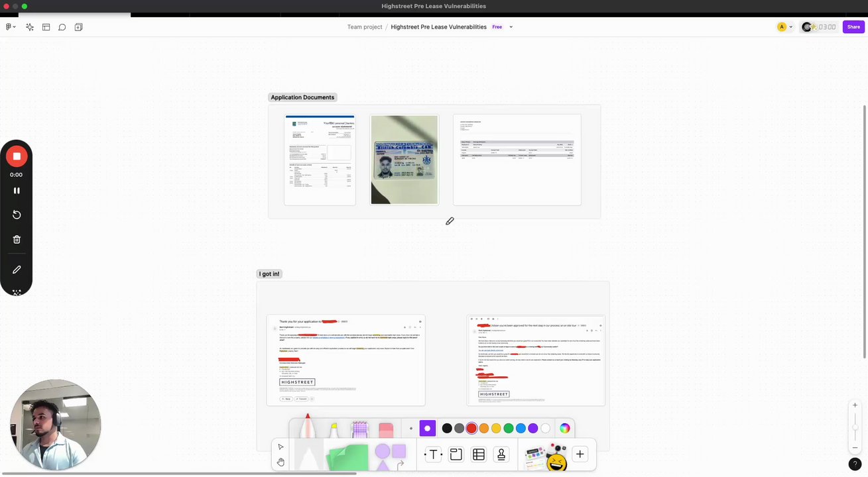Click the Free plan badge

497,27
